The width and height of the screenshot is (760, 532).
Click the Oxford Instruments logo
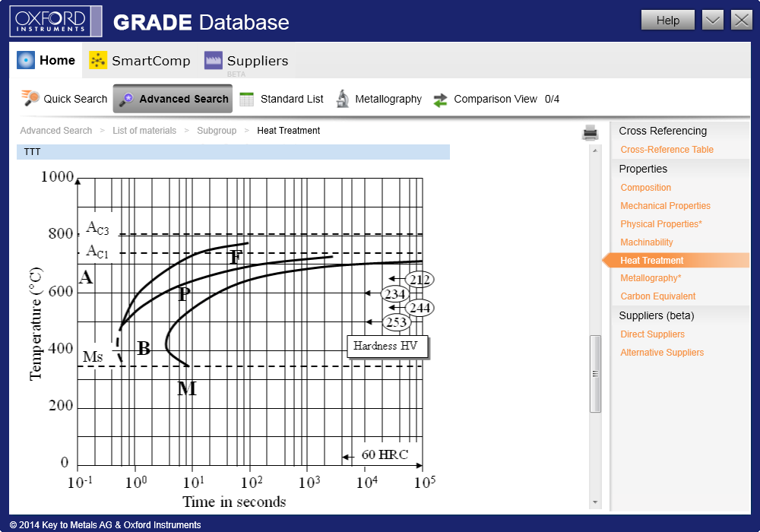pos(55,21)
